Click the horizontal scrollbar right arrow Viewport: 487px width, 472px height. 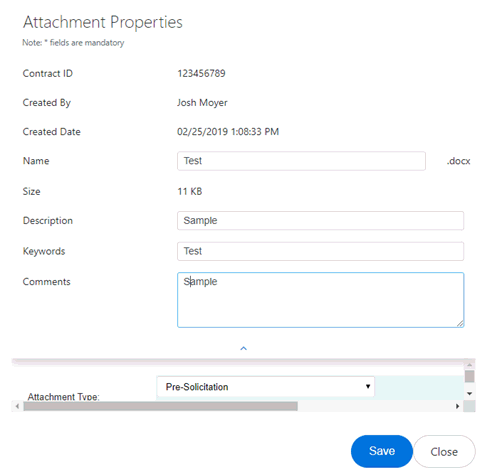click(x=457, y=406)
